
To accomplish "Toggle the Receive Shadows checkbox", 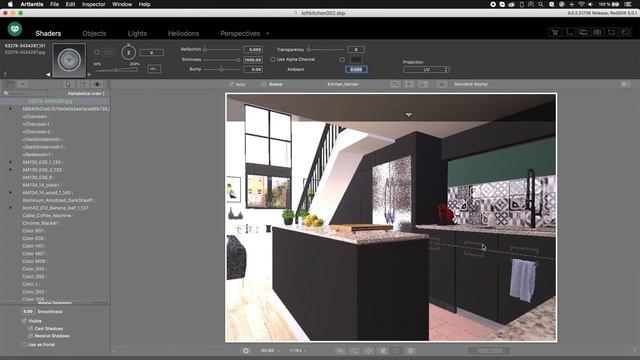I will 30,336.
